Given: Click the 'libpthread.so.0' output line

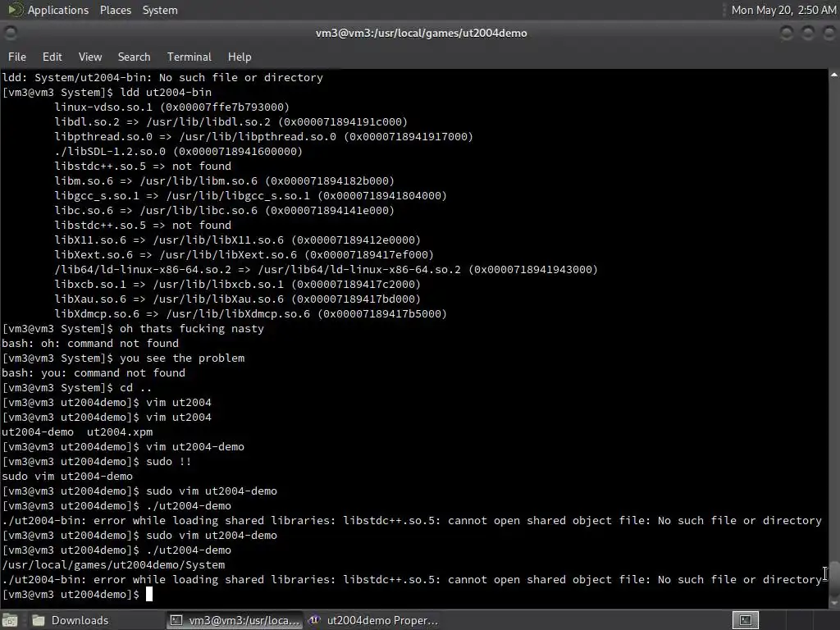Looking at the screenshot, I should pos(263,137).
